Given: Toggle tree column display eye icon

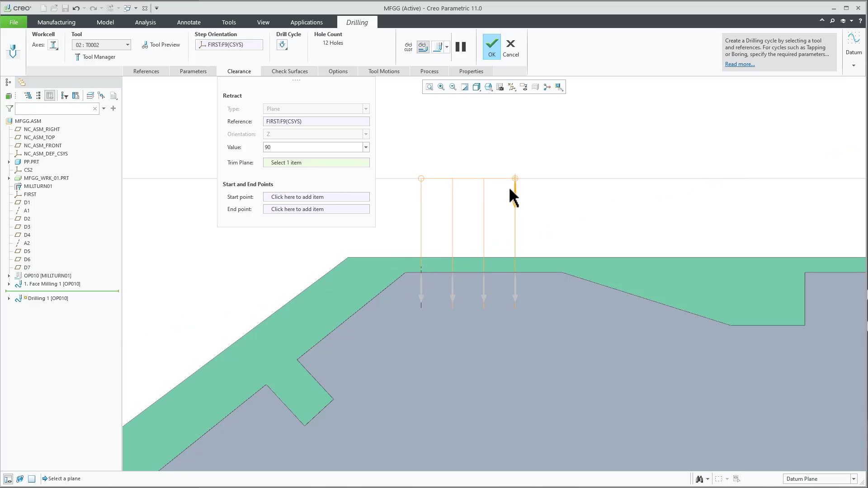Looking at the screenshot, I should [x=50, y=95].
